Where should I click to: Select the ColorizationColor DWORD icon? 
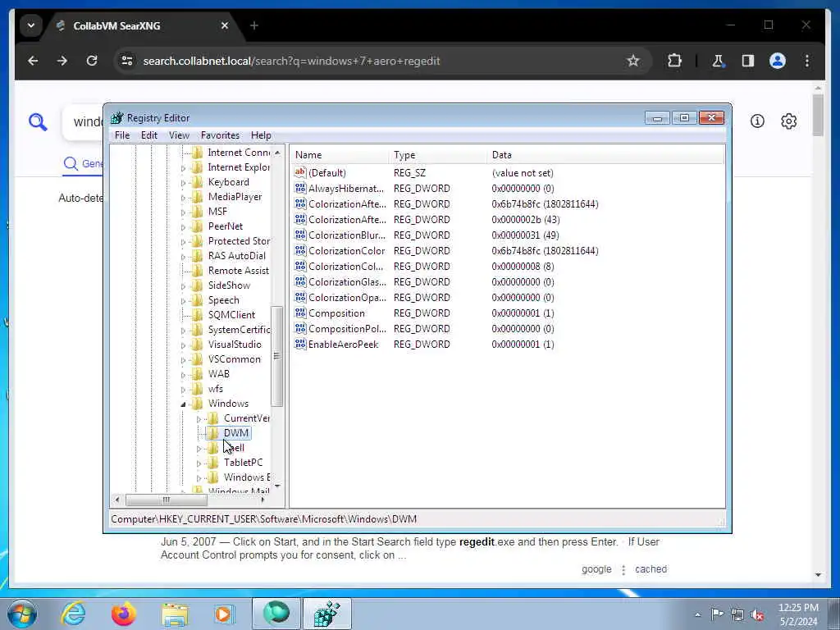point(300,250)
